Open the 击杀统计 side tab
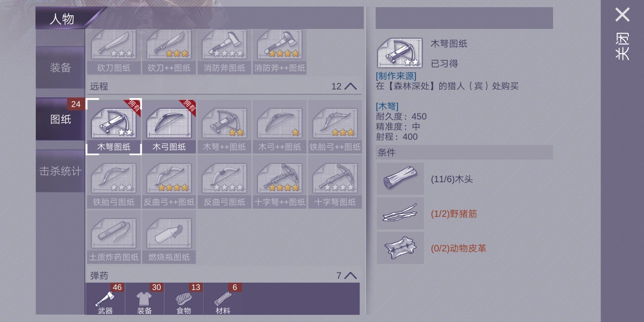Screen dimensions: 644x322 click(60, 171)
